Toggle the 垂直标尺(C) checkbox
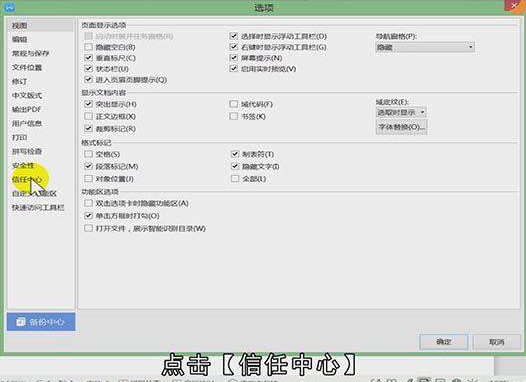This screenshot has width=526, height=382. pyautogui.click(x=88, y=58)
